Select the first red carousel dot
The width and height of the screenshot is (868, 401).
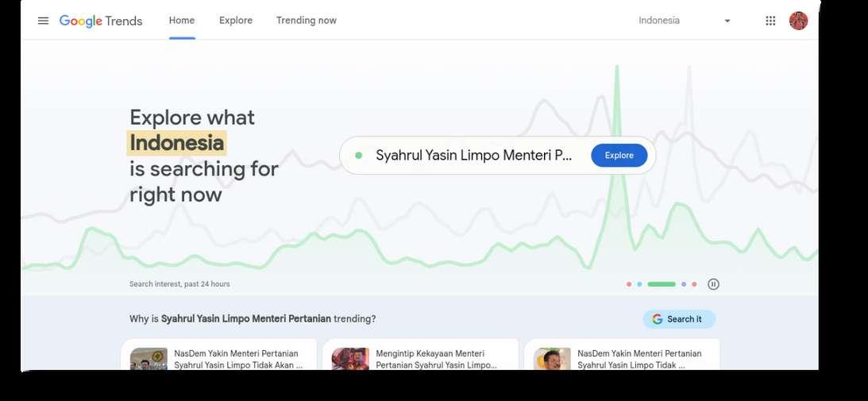tap(629, 284)
